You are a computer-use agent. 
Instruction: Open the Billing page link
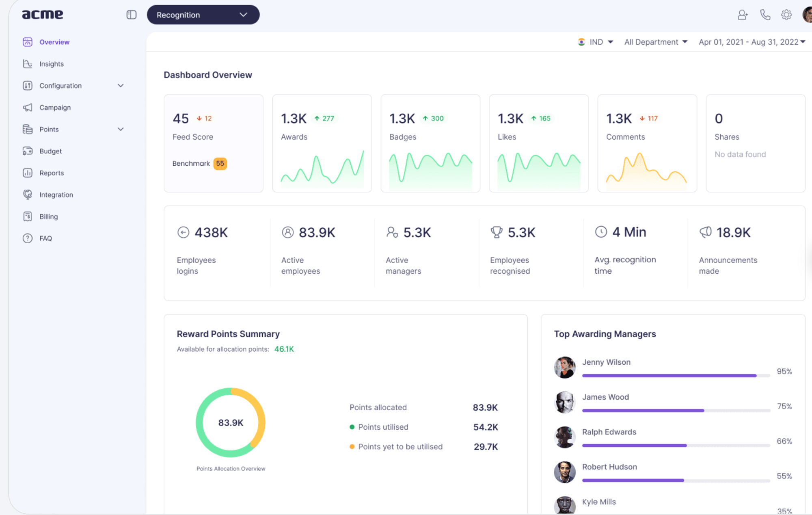click(49, 217)
